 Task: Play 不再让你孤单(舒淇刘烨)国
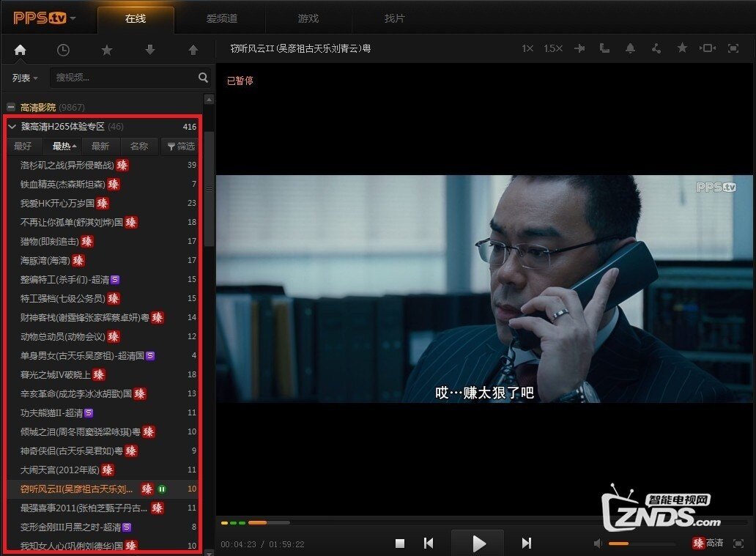click(104, 222)
